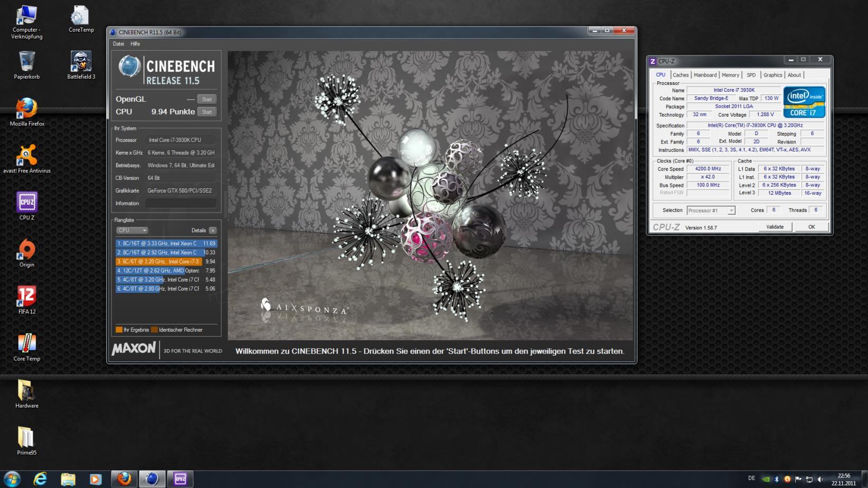868x488 pixels.
Task: Click the Multiplier value x 42.0
Action: [707, 177]
